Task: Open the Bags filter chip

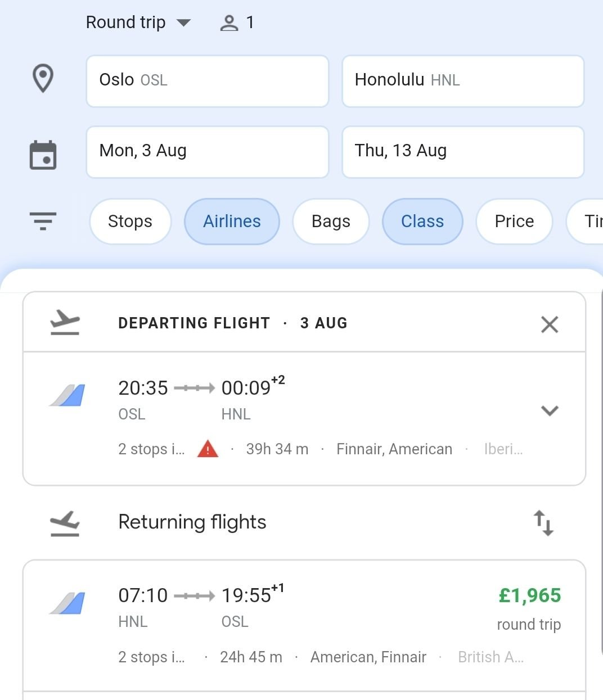Action: click(x=331, y=222)
